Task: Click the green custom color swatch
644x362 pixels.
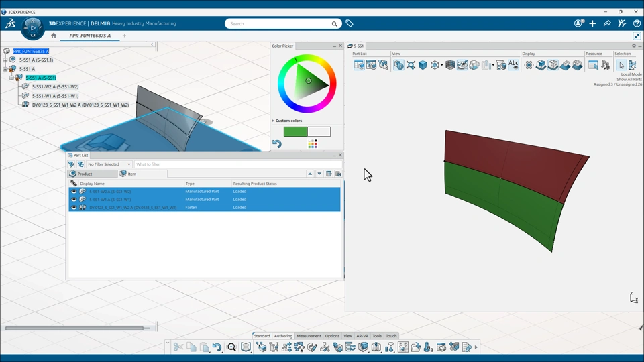Action: click(295, 132)
